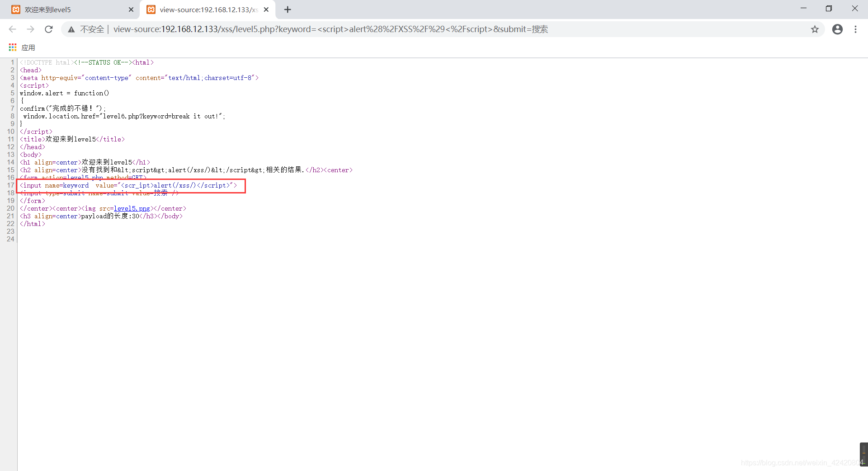
Task: Go forward to next page
Action: [x=30, y=29]
